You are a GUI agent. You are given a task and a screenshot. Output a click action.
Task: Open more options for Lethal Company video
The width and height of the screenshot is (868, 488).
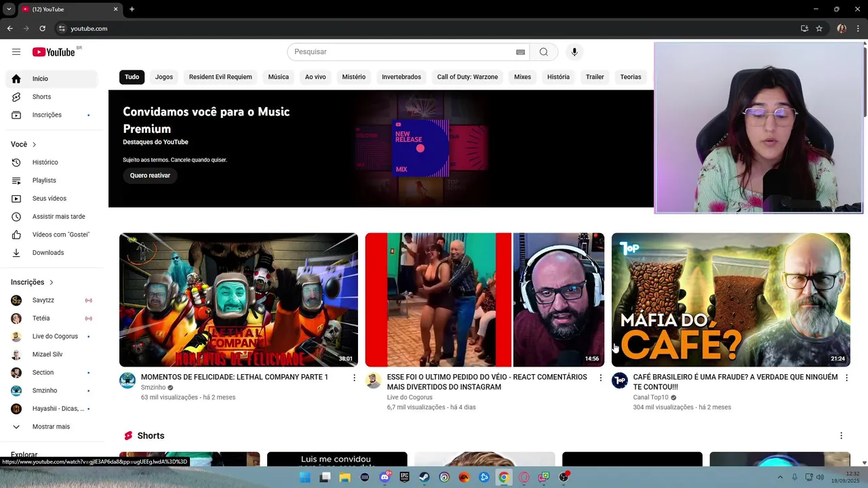click(354, 378)
